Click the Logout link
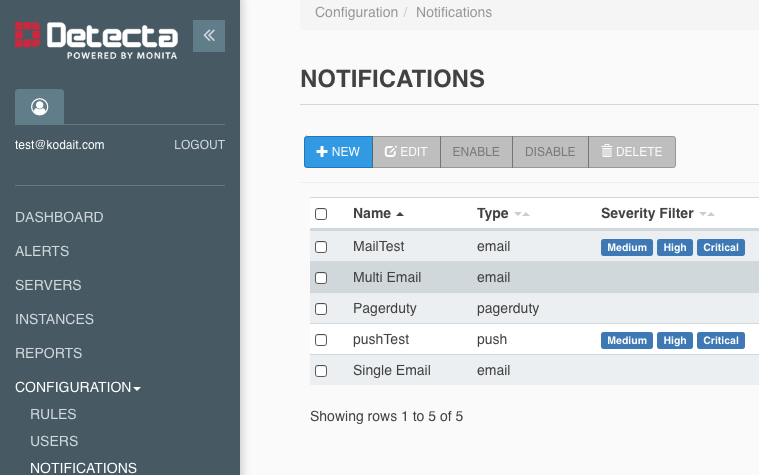The image size is (759, 475). pyautogui.click(x=199, y=145)
